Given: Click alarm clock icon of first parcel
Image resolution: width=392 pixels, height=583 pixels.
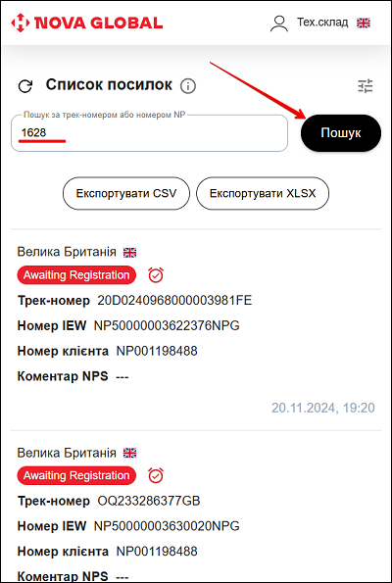Looking at the screenshot, I should (156, 275).
